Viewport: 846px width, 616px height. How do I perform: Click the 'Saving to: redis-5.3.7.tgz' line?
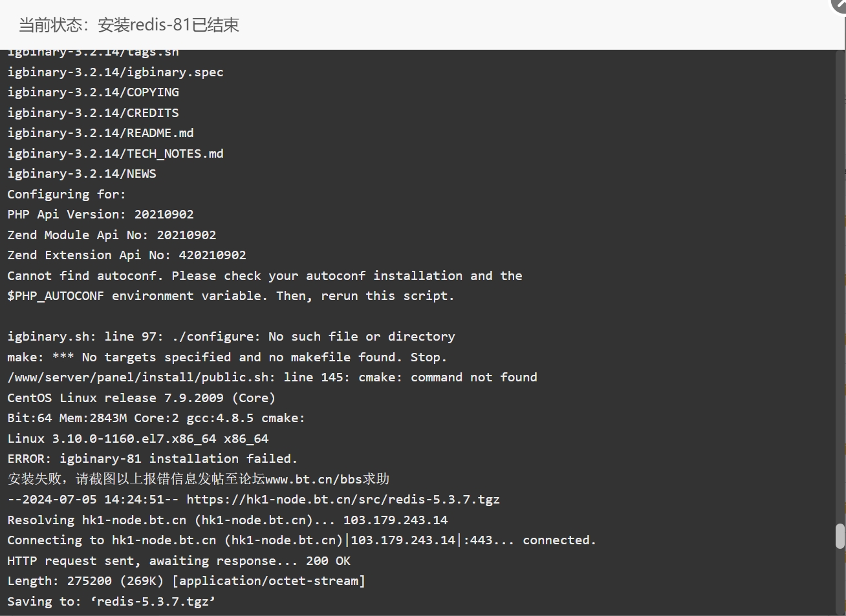(111, 602)
